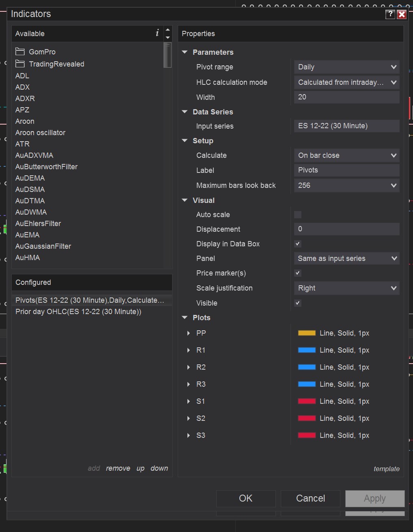Click the info 'i' icon in Available
The image size is (413, 532).
pyautogui.click(x=157, y=33)
